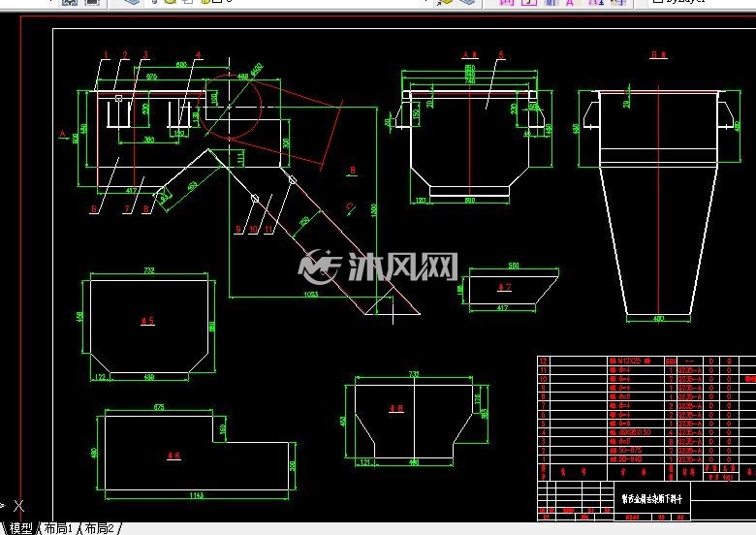
Task: Select the 731 dimension text
Action: pyautogui.click(x=414, y=373)
